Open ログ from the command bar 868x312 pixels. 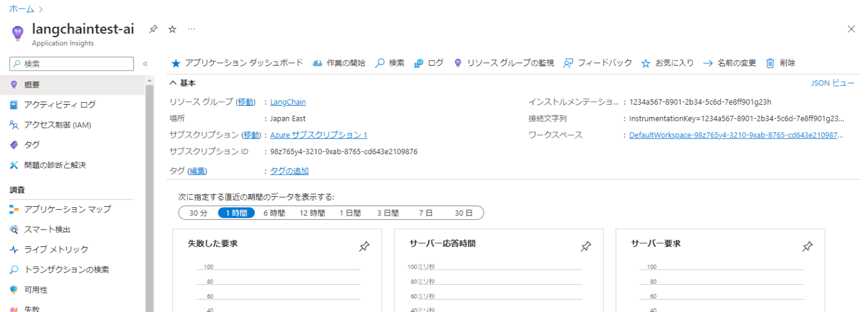point(428,63)
